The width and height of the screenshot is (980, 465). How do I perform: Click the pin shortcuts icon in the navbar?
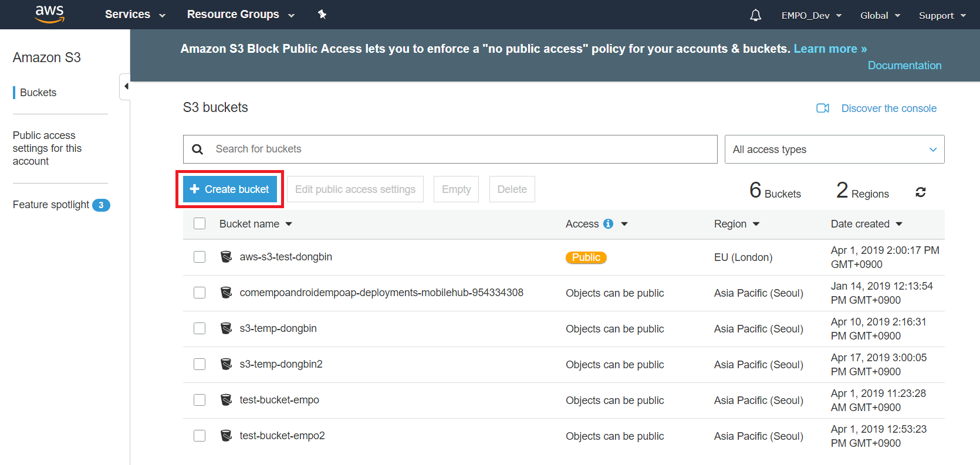pyautogui.click(x=322, y=15)
